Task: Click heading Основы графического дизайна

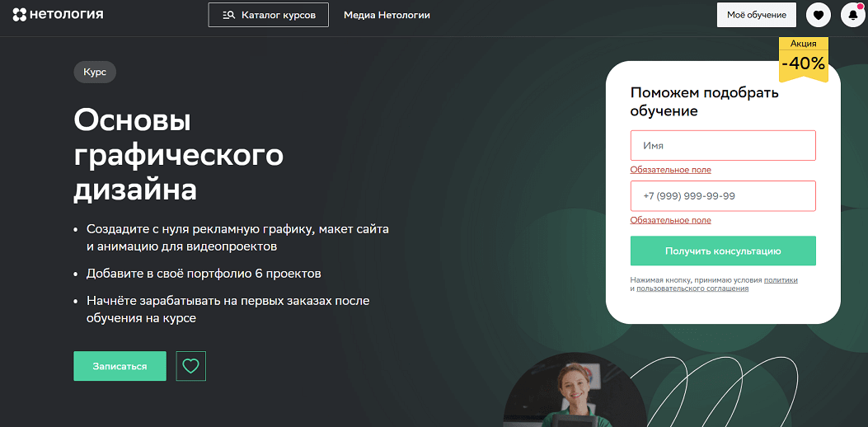Action: click(178, 156)
